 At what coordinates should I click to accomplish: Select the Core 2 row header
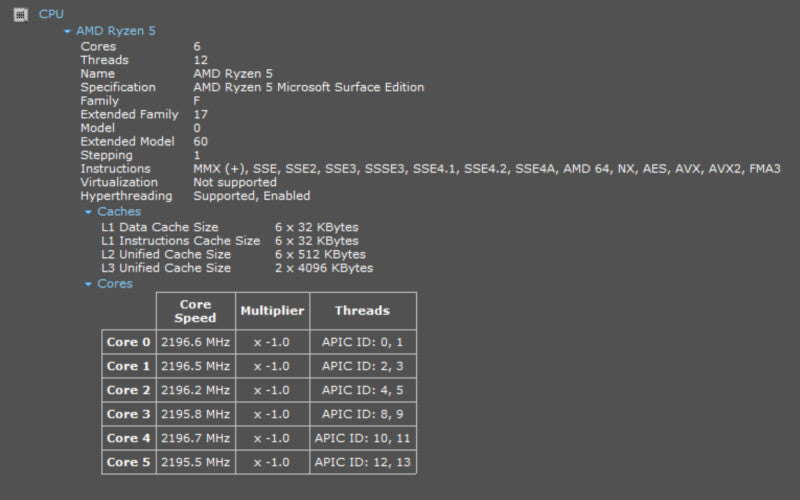(x=129, y=390)
